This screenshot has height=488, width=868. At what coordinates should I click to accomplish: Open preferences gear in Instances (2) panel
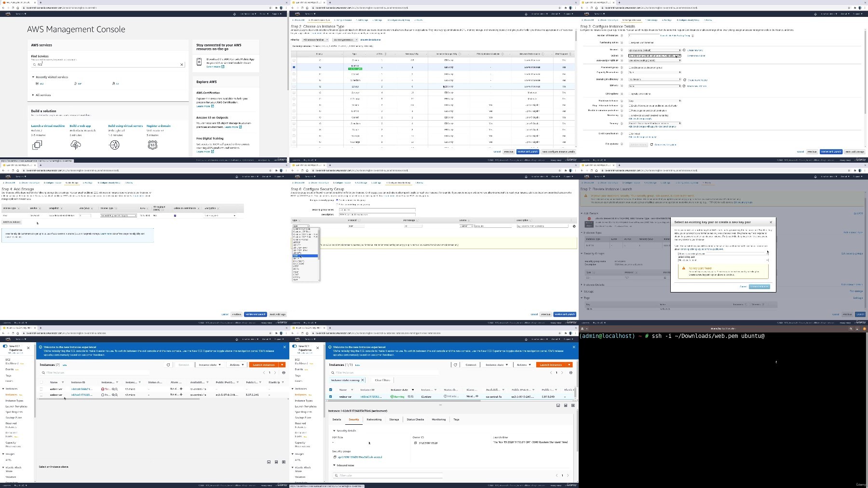coord(284,373)
